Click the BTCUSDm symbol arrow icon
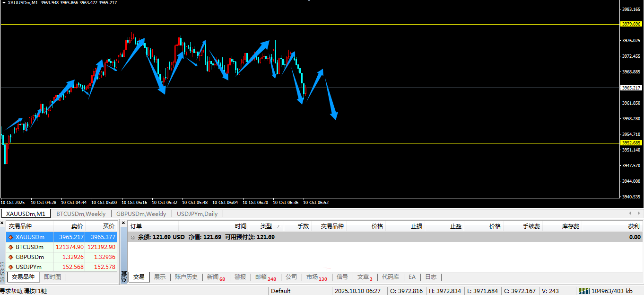The width and height of the screenshot is (644, 295). pos(10,247)
